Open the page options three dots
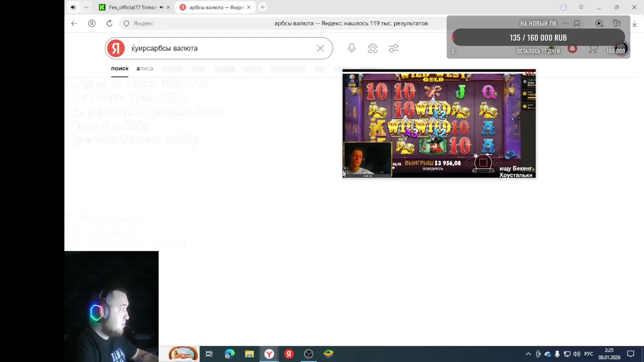This screenshot has width=644, height=362. click(566, 23)
